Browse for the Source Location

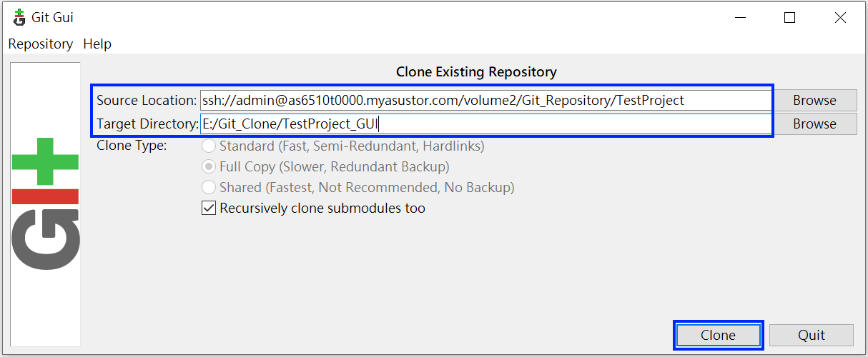pyautogui.click(x=814, y=100)
